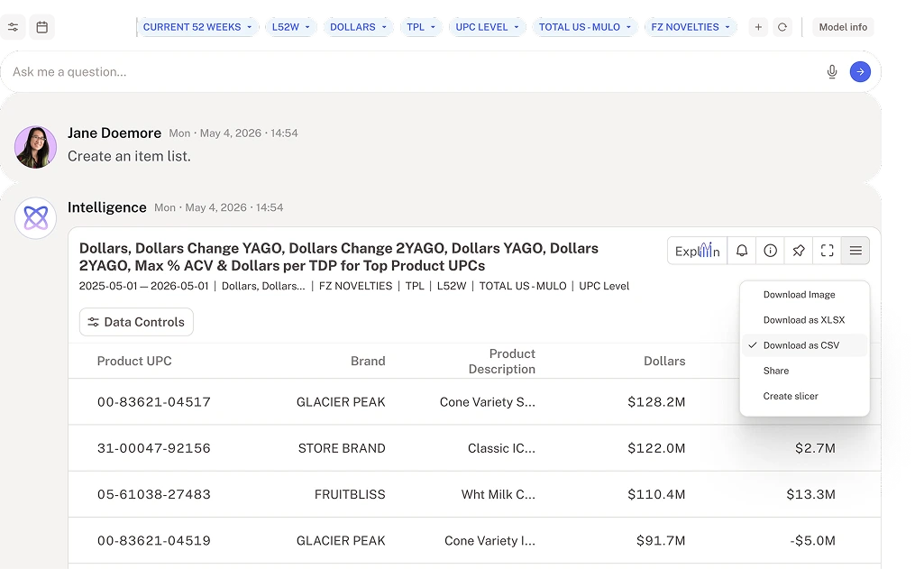
Task: Select the chart title starting Dollars, Dollars Change
Action: 339,257
